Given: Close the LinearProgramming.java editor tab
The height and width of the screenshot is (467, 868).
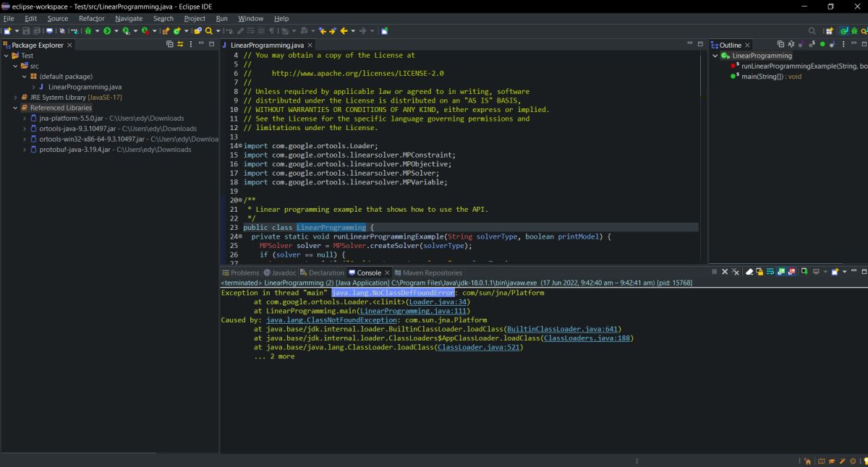Looking at the screenshot, I should 310,46.
